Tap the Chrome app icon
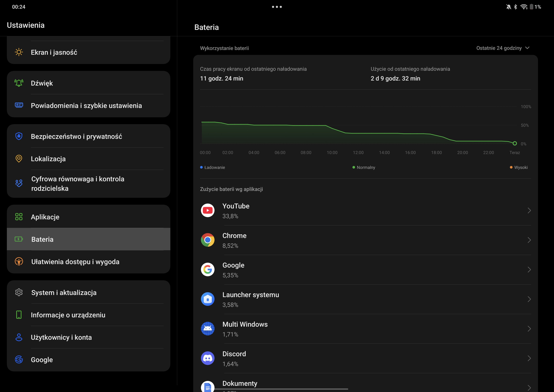Image resolution: width=554 pixels, height=392 pixels. click(x=208, y=240)
